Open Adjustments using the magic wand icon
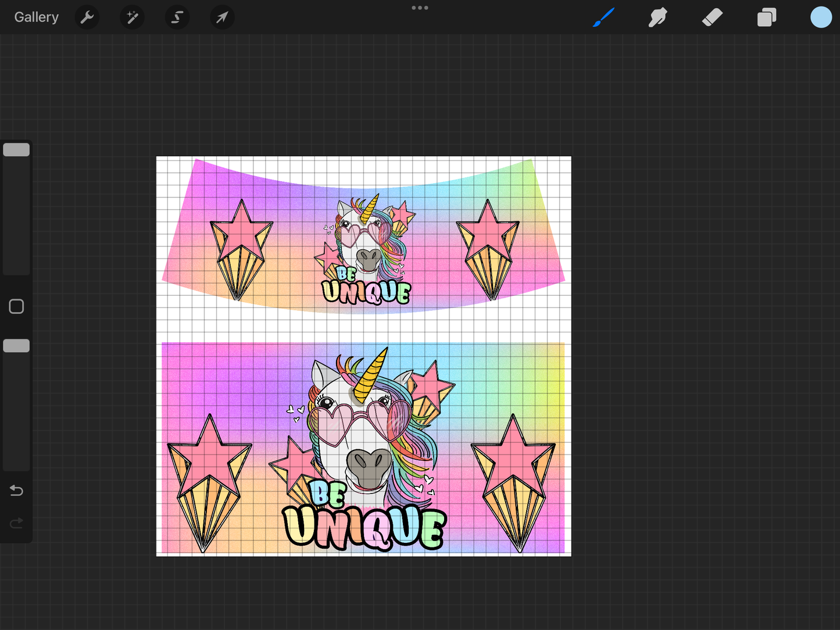This screenshot has width=840, height=630. [x=132, y=17]
